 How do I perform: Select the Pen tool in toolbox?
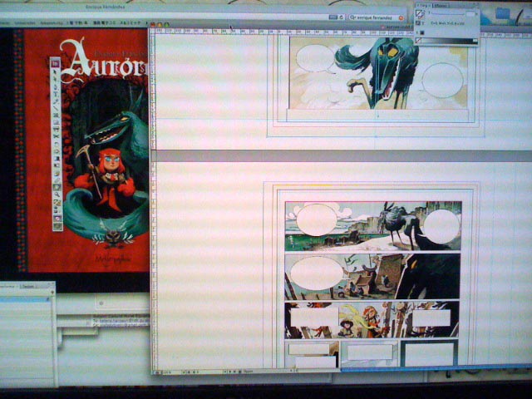point(56,86)
